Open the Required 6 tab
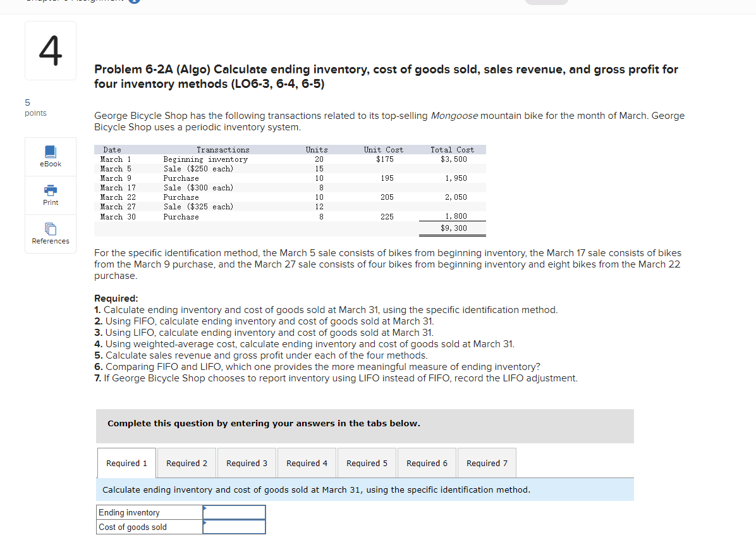 (427, 462)
